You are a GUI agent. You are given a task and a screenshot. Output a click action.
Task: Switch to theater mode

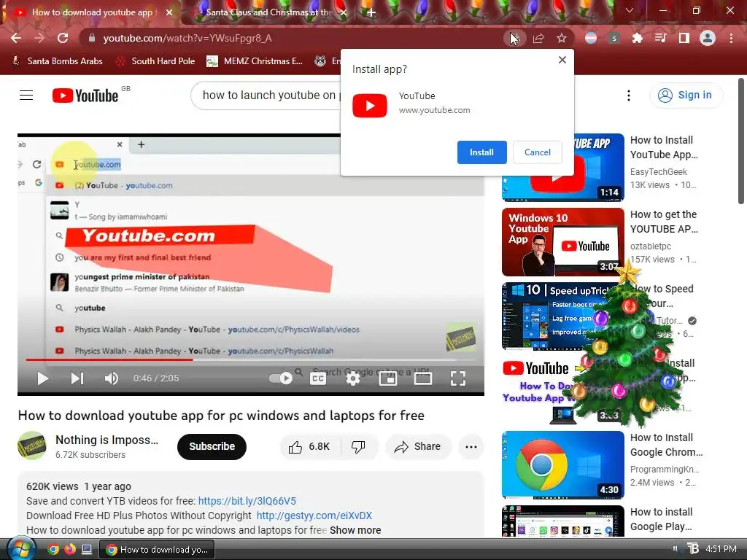[422, 378]
